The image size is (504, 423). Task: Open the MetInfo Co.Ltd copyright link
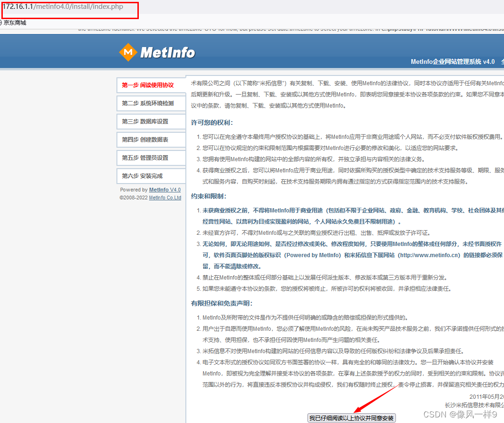[165, 198]
